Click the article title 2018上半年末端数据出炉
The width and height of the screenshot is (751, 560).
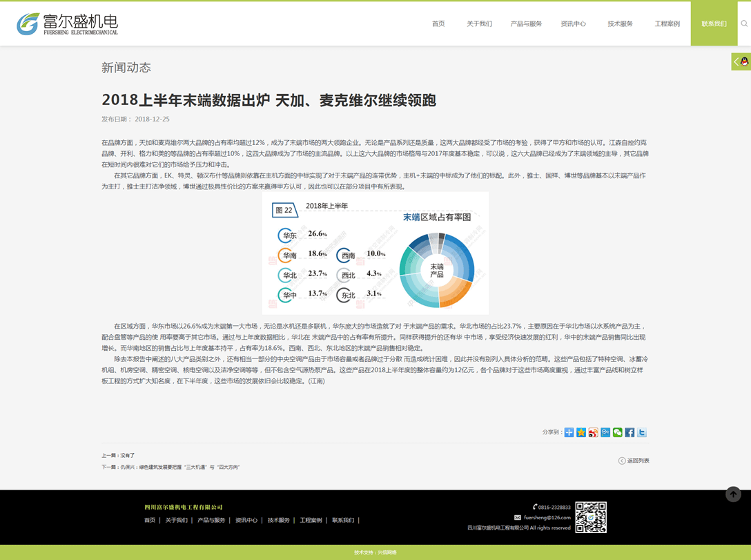[269, 100]
